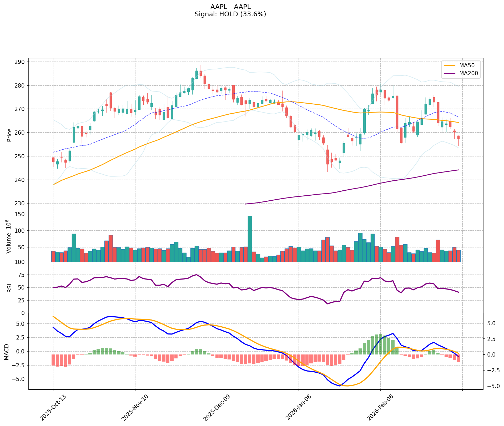Screen dimensions: 504x426
Task: Click the Price axis label
Action: pos(9,135)
